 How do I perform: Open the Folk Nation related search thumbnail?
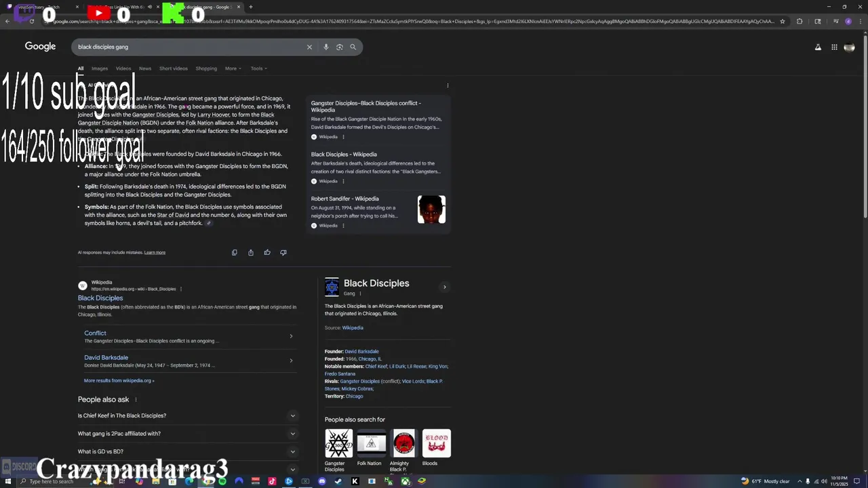click(371, 443)
